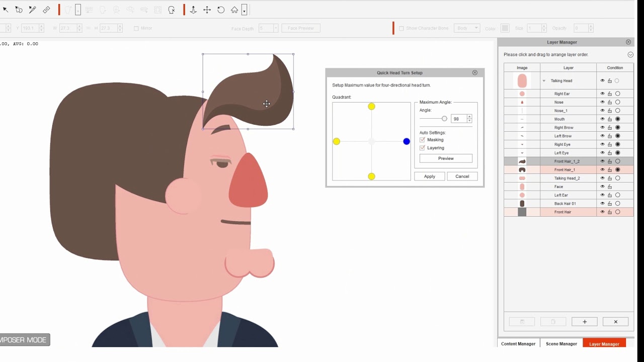Image resolution: width=644 pixels, height=362 pixels.
Task: Select condition radio for Front Hair_1_2 layer
Action: [x=618, y=161]
